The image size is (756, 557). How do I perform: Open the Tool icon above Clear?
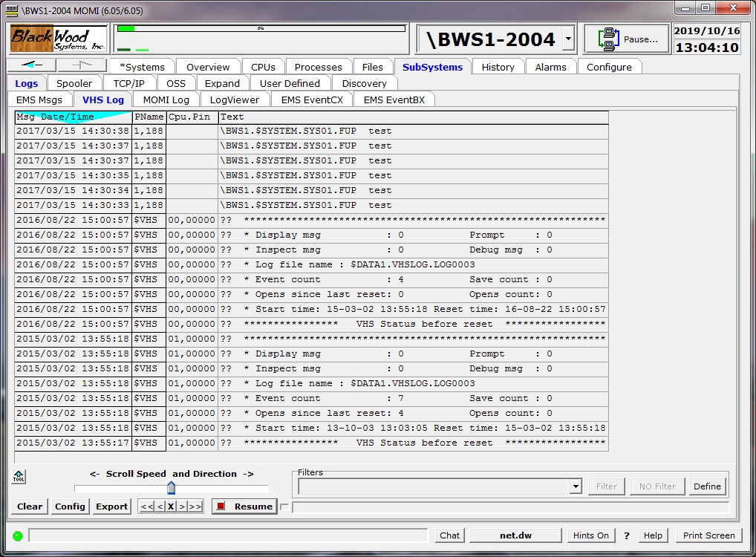click(19, 477)
